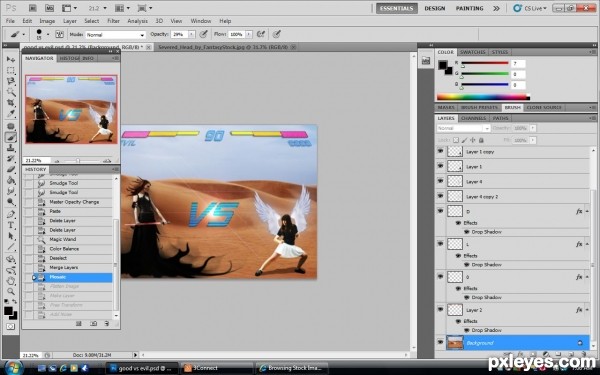Open the Layer menu
This screenshot has height=375, width=600.
tap(70, 21)
